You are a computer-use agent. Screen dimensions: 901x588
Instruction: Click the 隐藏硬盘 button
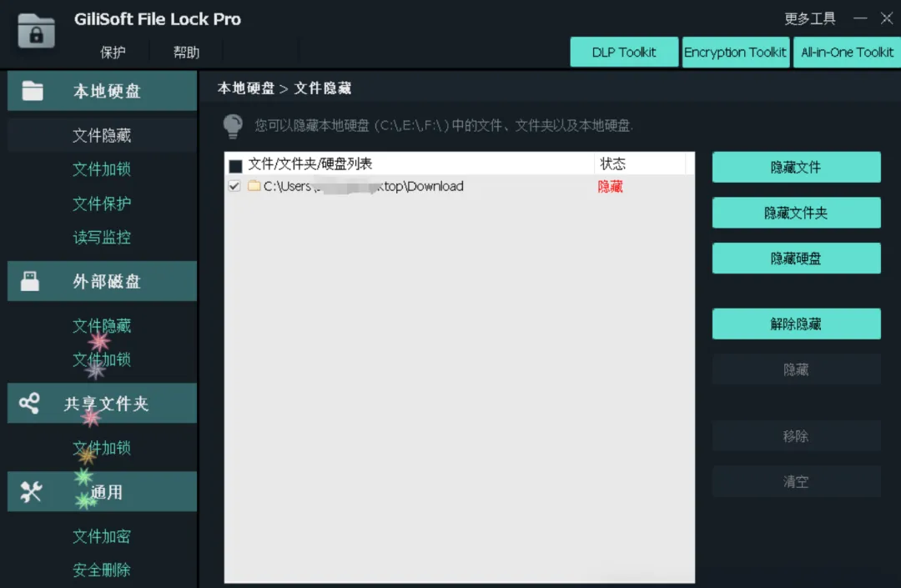(796, 258)
